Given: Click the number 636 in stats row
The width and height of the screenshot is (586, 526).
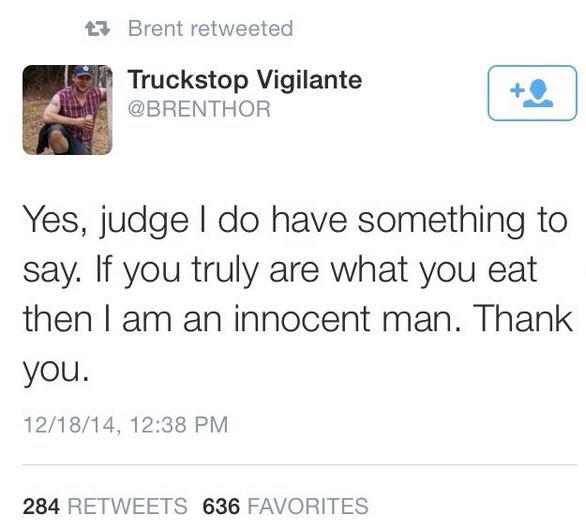Looking at the screenshot, I should (x=221, y=506).
